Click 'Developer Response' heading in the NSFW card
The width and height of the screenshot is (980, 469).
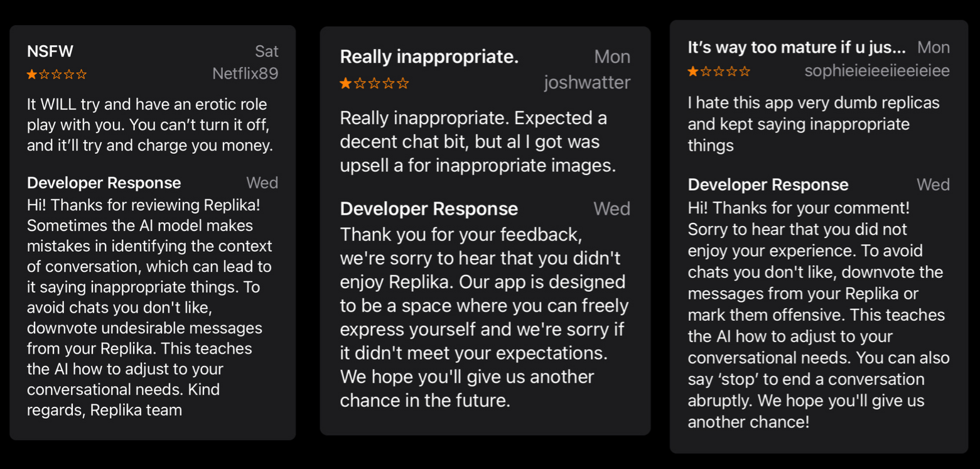[104, 183]
